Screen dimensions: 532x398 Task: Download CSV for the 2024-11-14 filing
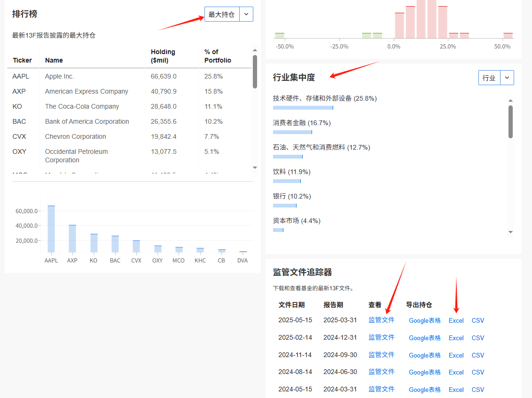click(477, 355)
